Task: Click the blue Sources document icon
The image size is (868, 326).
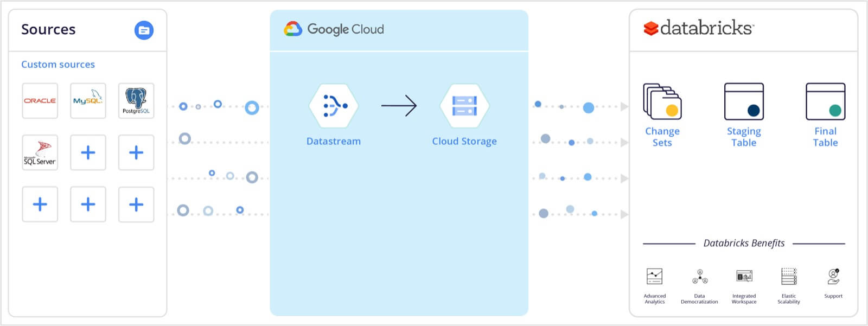Action: tap(144, 30)
